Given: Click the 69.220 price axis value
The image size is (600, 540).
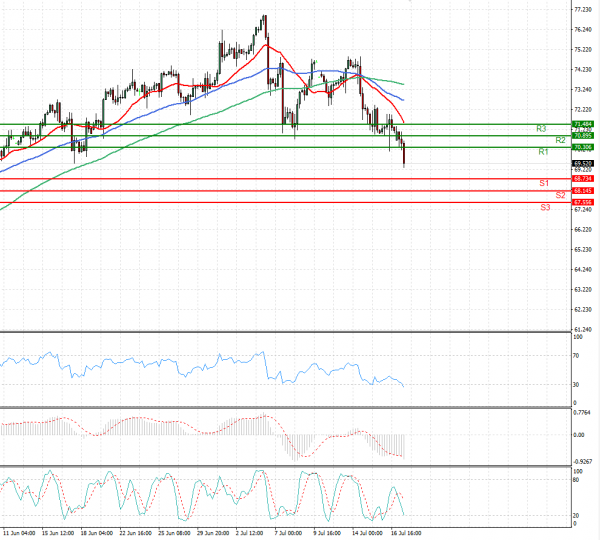Looking at the screenshot, I should pos(583,169).
